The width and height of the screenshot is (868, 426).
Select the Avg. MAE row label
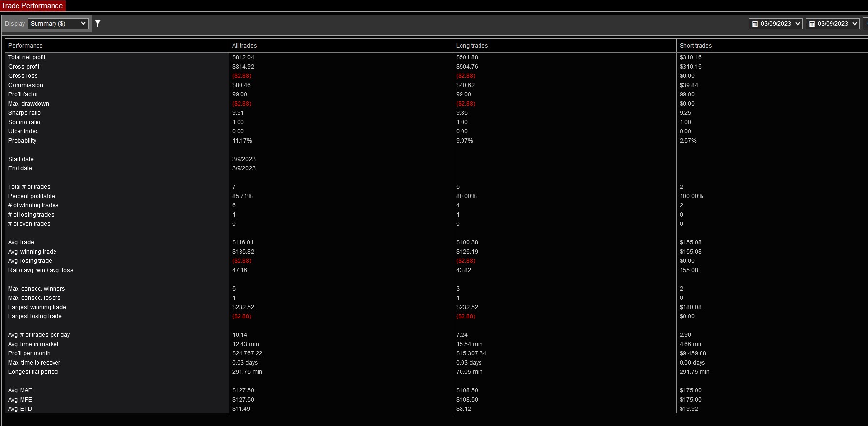20,390
